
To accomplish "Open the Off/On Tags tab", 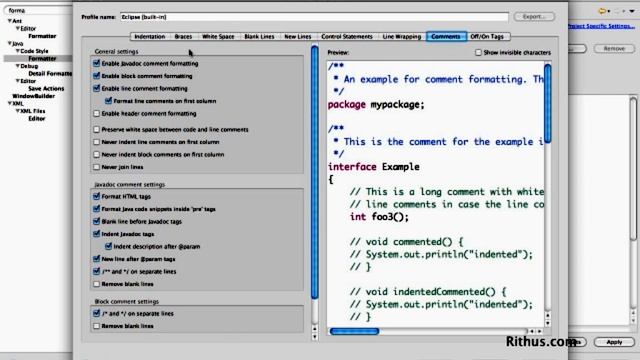I will pyautogui.click(x=487, y=36).
